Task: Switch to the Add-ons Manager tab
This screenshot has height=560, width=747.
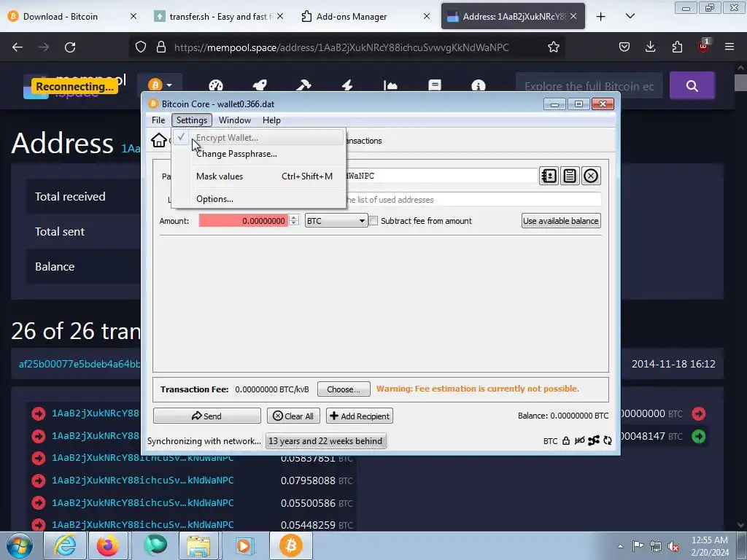Action: 365,16
